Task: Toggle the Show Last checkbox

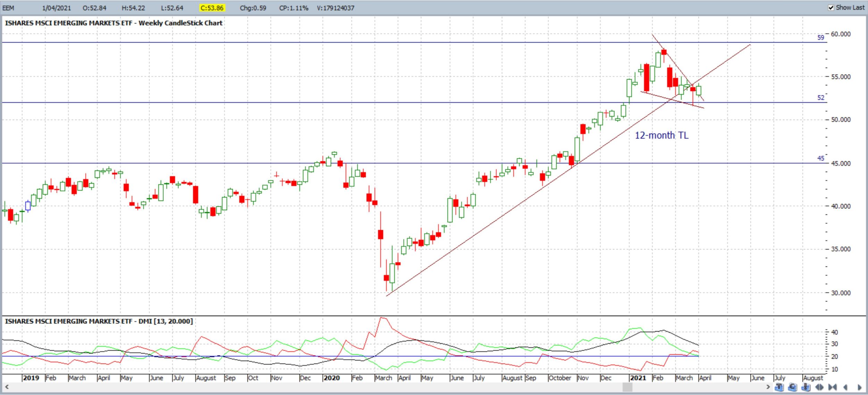Action: tap(831, 8)
